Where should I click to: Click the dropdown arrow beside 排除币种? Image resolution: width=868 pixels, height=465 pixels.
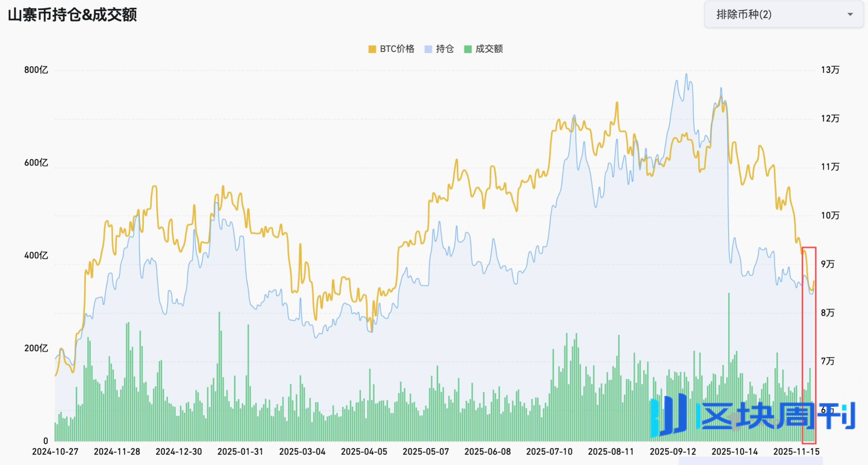click(x=850, y=14)
